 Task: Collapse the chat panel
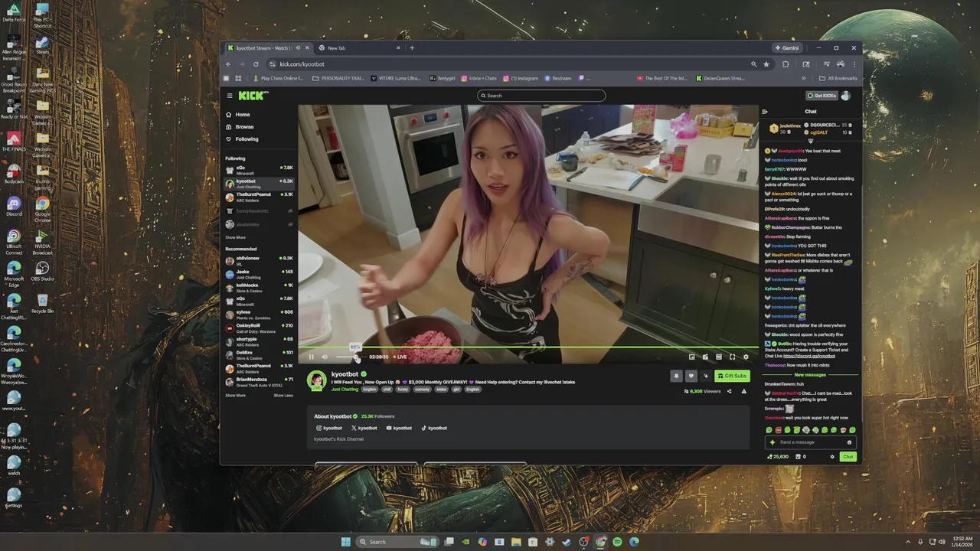pyautogui.click(x=765, y=112)
